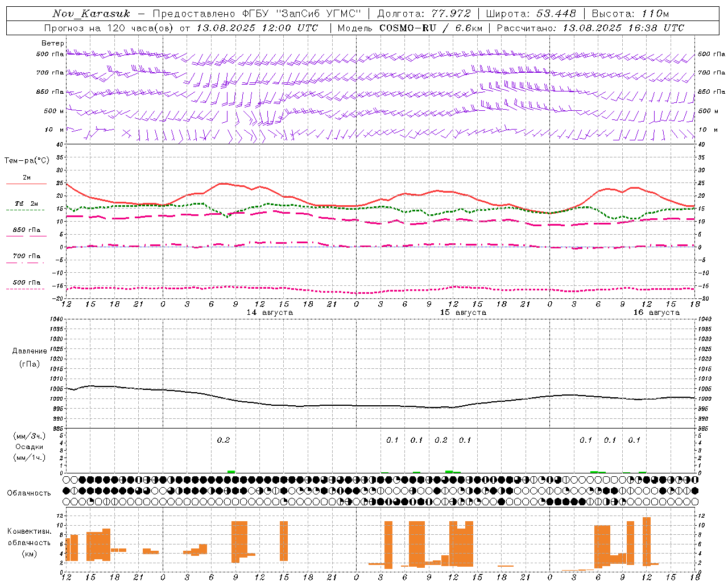Screen dimensions: 728x582
Task: Click the Модель COSMO-RU / 6.6км label
Action: point(410,28)
